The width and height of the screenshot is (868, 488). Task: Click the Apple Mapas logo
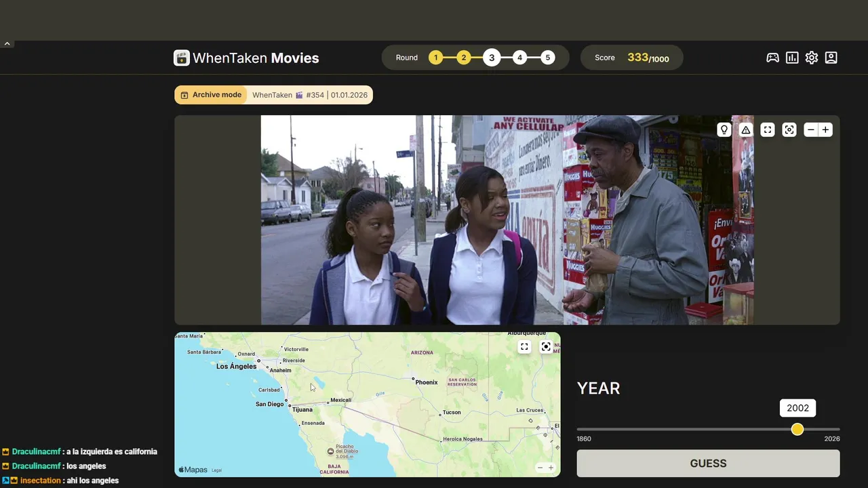pos(193,469)
